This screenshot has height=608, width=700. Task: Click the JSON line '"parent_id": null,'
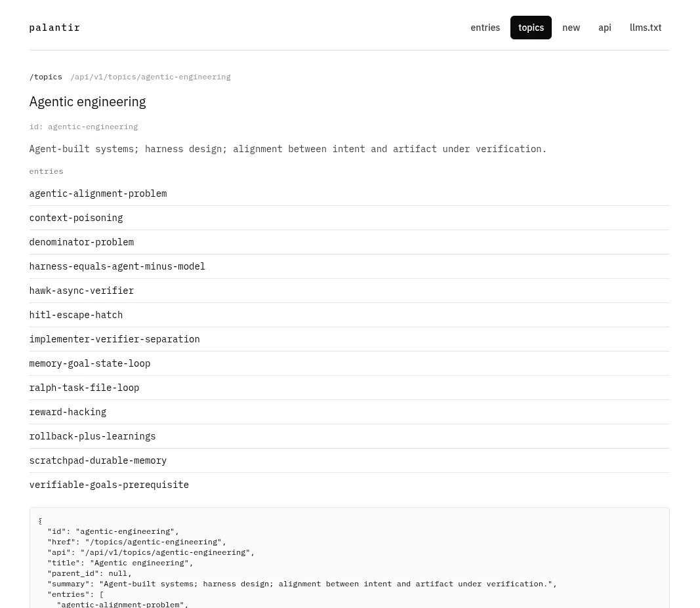click(90, 573)
